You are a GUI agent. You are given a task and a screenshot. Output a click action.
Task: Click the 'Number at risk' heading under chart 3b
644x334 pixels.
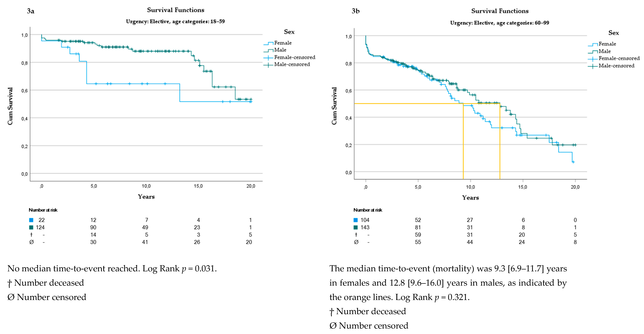coord(367,210)
